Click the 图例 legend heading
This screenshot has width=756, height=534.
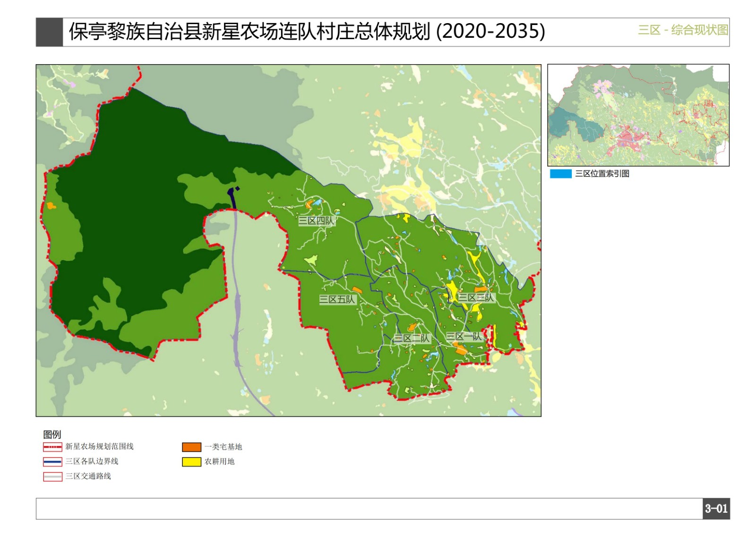coord(52,434)
